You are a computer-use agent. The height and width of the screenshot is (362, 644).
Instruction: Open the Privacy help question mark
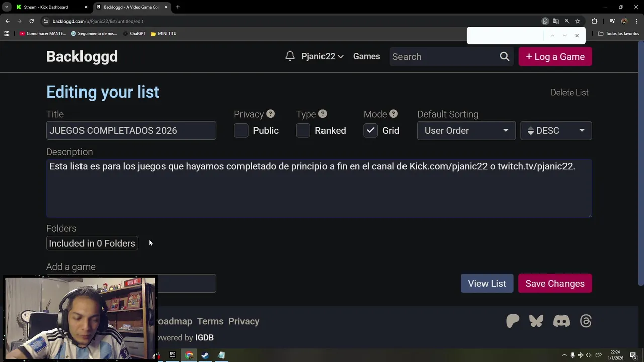270,114
